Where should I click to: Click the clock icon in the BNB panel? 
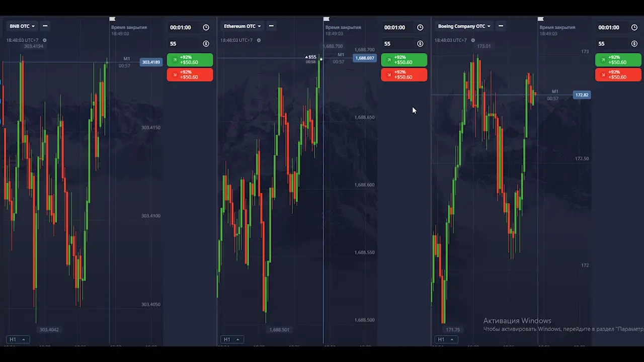206,28
